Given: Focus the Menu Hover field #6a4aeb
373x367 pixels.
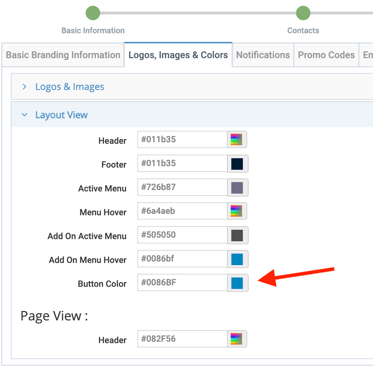Looking at the screenshot, I should pos(182,211).
